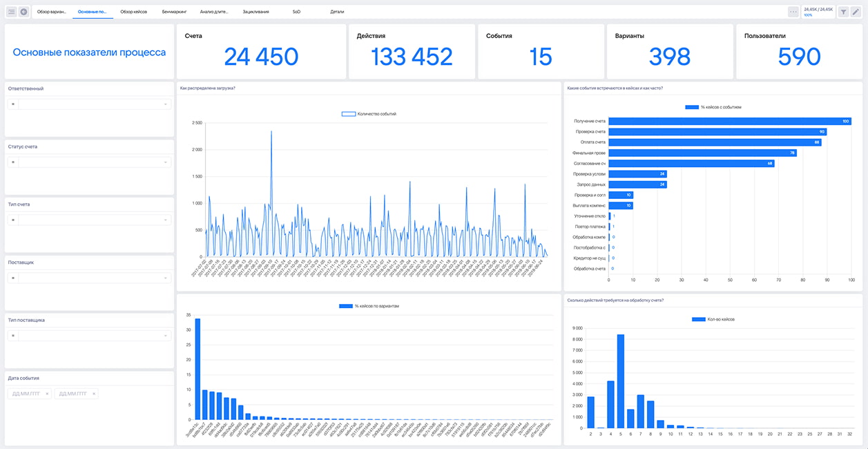Click the Действия 133 452 KPI card
This screenshot has height=449, width=868.
click(412, 52)
